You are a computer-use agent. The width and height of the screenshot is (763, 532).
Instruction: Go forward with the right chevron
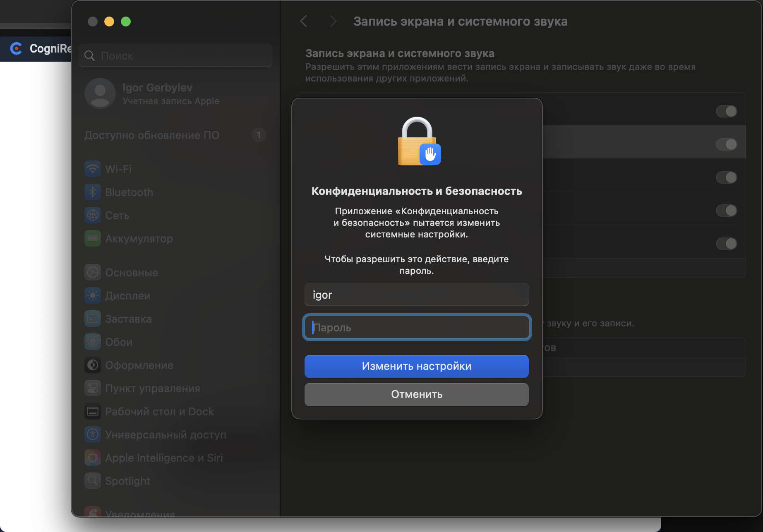[333, 22]
